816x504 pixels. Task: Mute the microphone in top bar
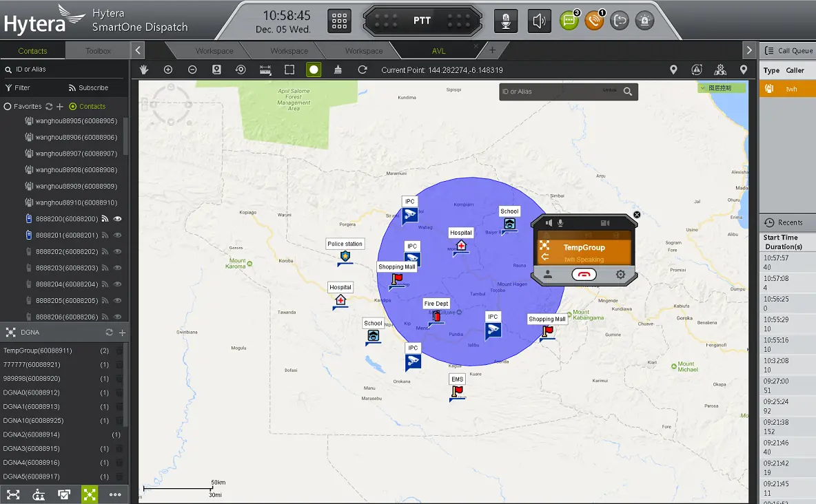(x=507, y=21)
